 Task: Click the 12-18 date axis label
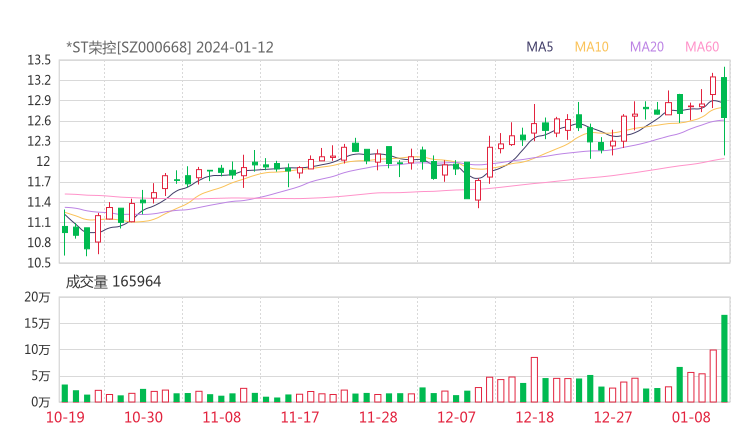pyautogui.click(x=535, y=417)
